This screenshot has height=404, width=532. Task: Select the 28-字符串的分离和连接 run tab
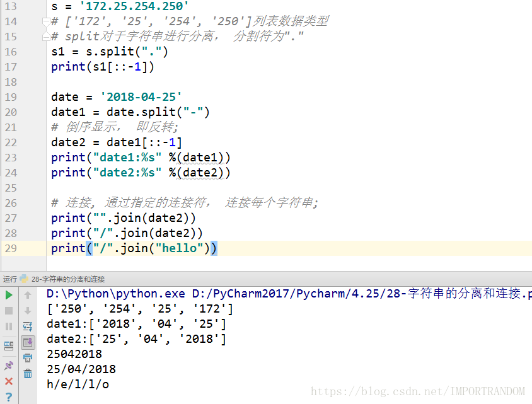[68, 279]
